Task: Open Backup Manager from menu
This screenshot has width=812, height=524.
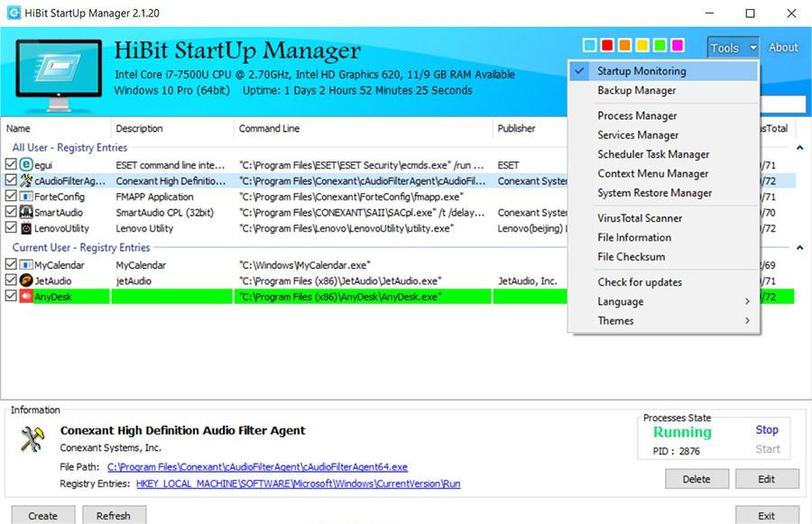Action: (x=663, y=90)
